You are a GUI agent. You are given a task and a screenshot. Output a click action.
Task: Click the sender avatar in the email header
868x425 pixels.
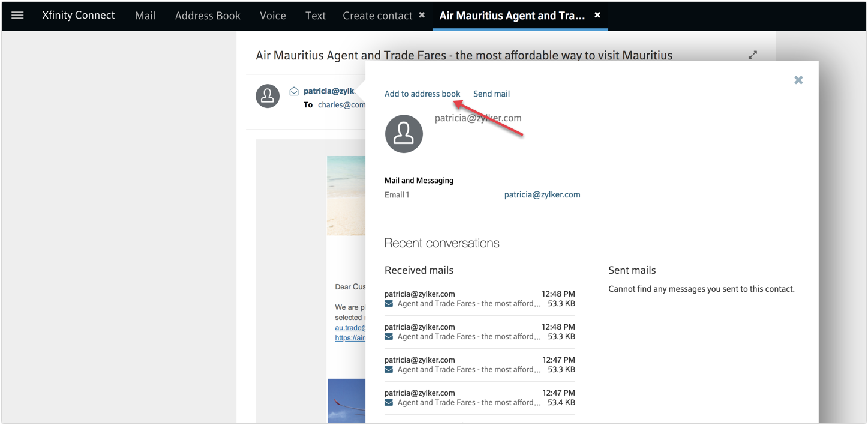point(268,96)
